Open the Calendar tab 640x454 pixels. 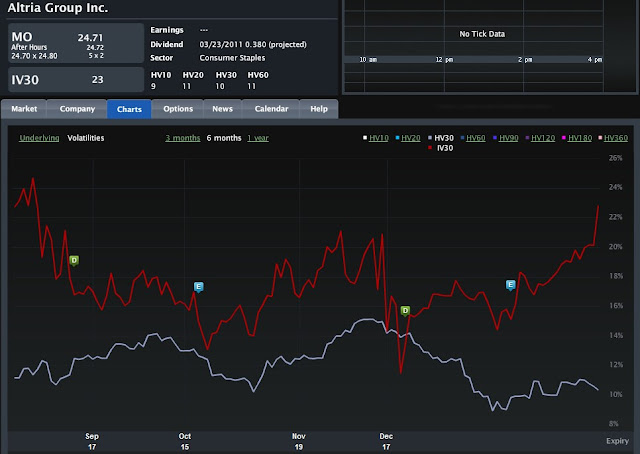point(271,108)
